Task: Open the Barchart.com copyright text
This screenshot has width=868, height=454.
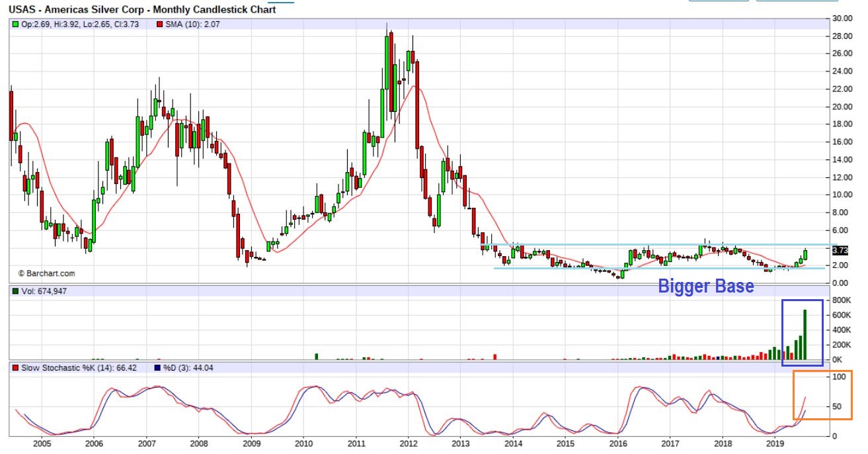Action: (x=46, y=273)
